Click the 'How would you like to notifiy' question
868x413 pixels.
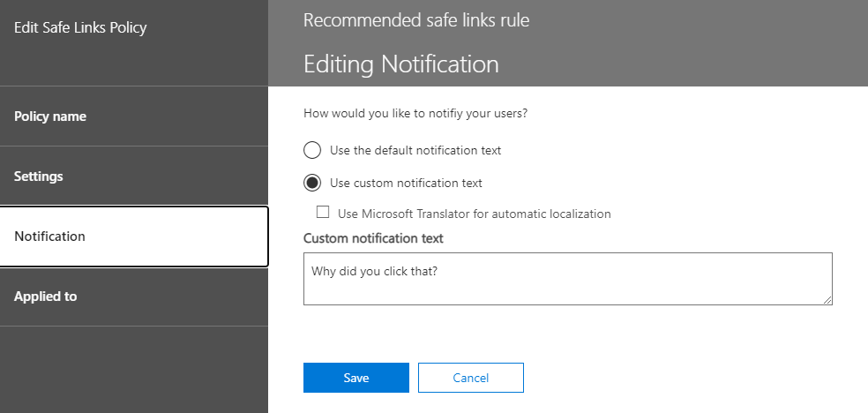pyautogui.click(x=415, y=114)
